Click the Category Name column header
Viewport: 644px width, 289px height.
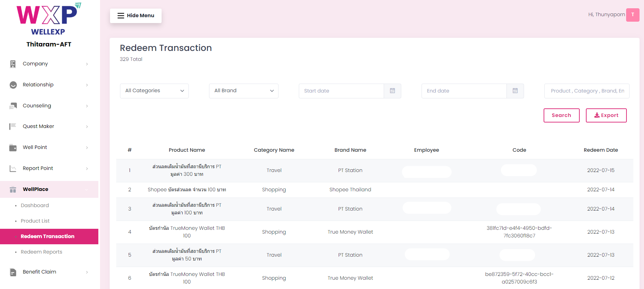[274, 150]
